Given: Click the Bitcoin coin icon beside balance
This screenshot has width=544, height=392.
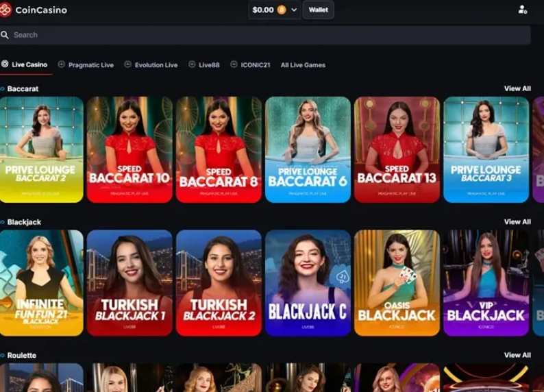Looking at the screenshot, I should pyautogui.click(x=282, y=10).
